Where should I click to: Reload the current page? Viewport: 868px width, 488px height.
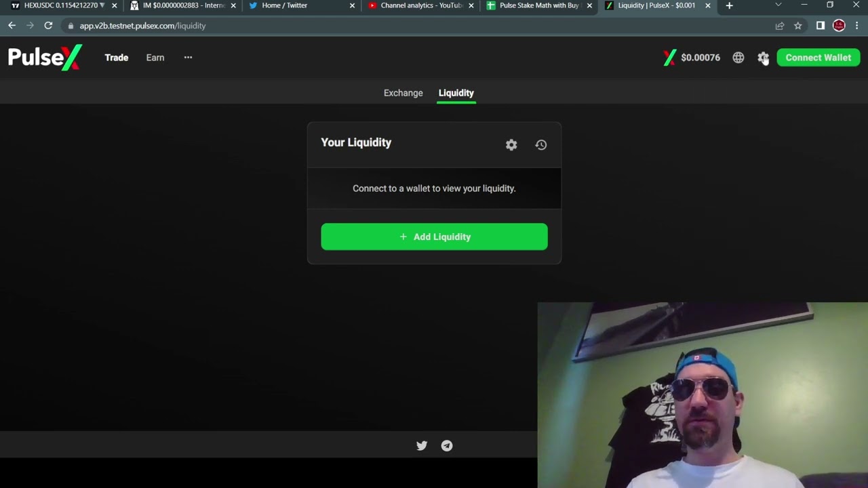pos(48,26)
